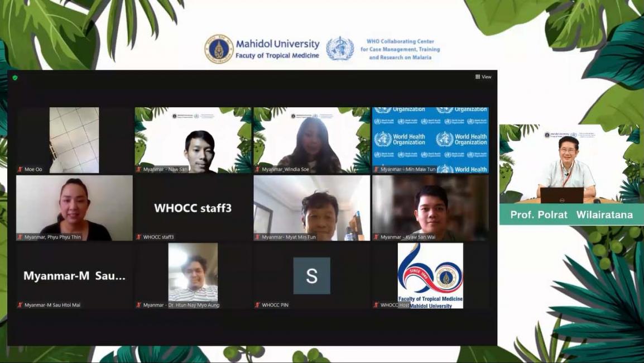Click muted mic icon for Phyu Phyu Thin

click(20, 237)
